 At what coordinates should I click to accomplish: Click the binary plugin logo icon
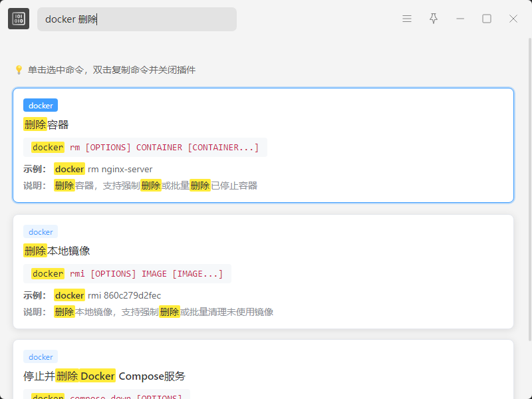click(19, 19)
